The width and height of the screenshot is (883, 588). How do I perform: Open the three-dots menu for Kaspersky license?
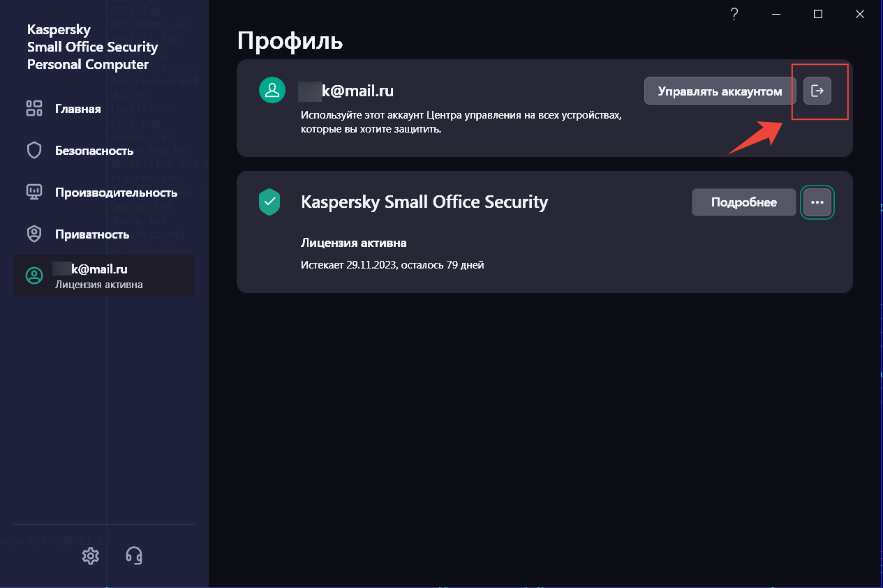click(x=817, y=202)
